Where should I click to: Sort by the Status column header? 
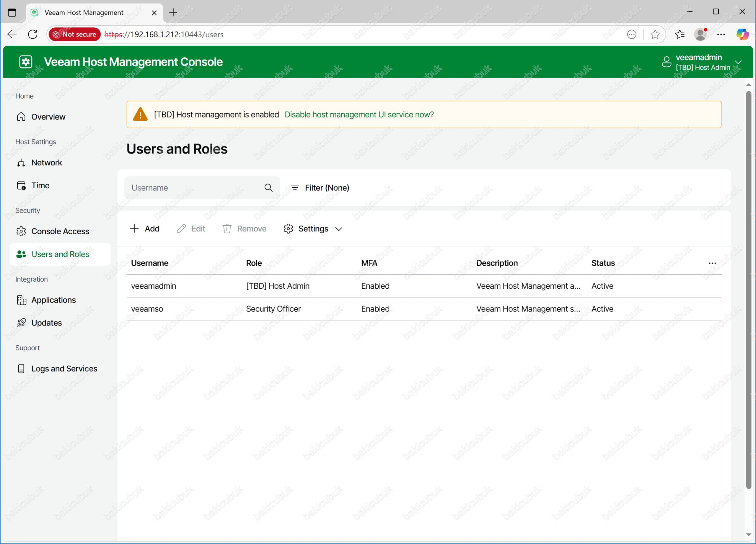tap(603, 263)
